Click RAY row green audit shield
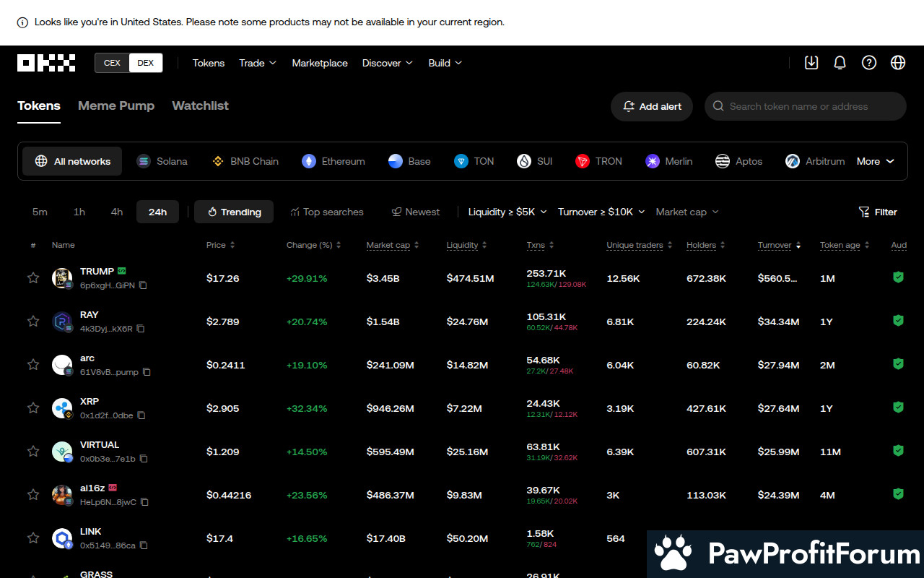The image size is (924, 578). [x=898, y=320]
